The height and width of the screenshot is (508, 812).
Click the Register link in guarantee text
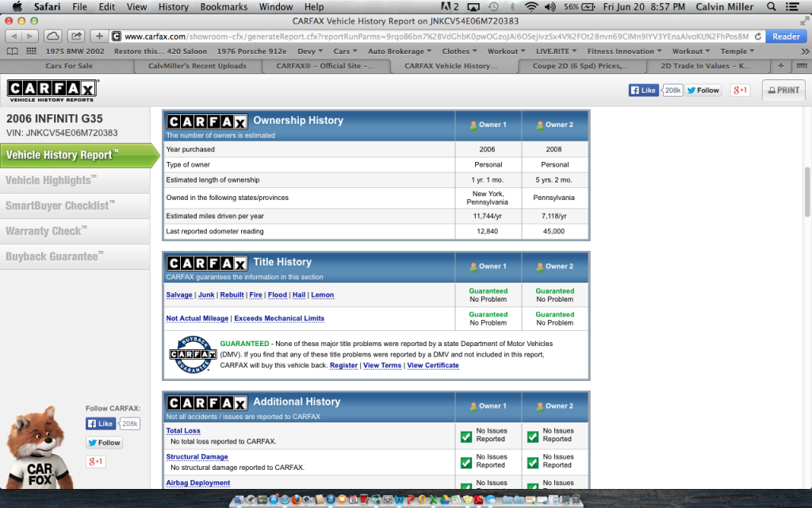coord(344,365)
